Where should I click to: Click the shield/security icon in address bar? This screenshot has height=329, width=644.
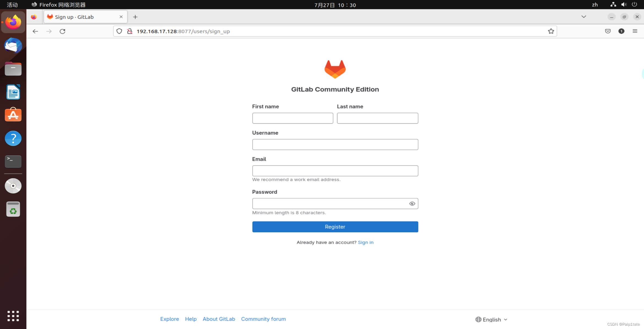[120, 31]
